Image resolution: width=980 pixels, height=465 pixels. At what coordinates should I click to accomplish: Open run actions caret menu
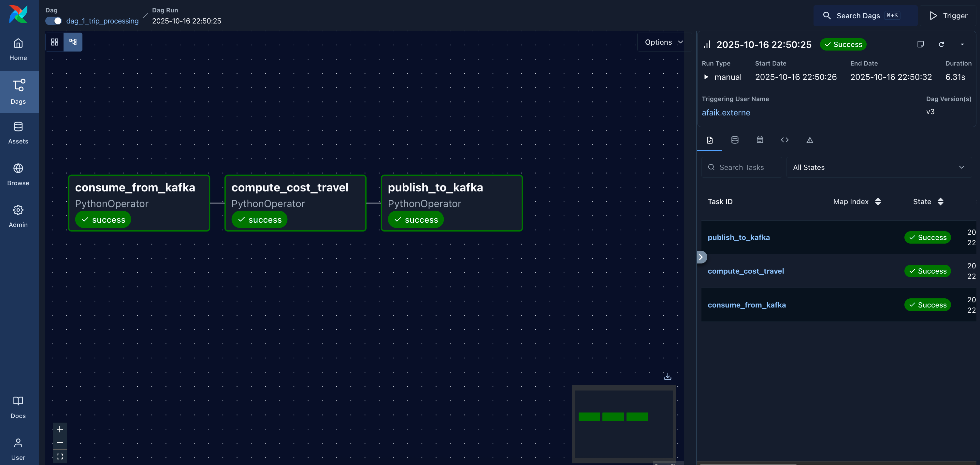tap(962, 45)
